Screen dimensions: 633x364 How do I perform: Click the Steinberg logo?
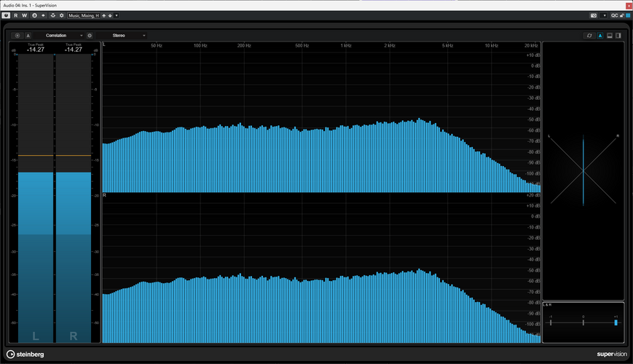click(25, 355)
